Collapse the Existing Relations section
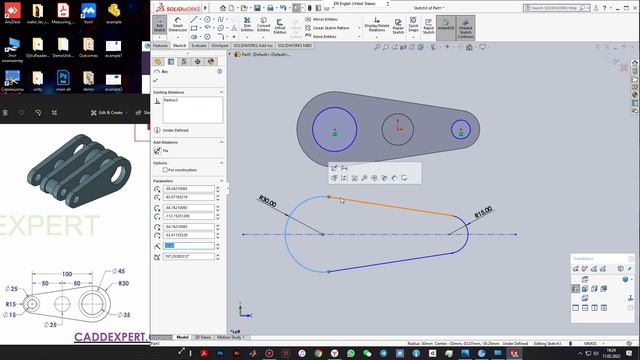Screen dimensions: 640x360 pos(222,92)
